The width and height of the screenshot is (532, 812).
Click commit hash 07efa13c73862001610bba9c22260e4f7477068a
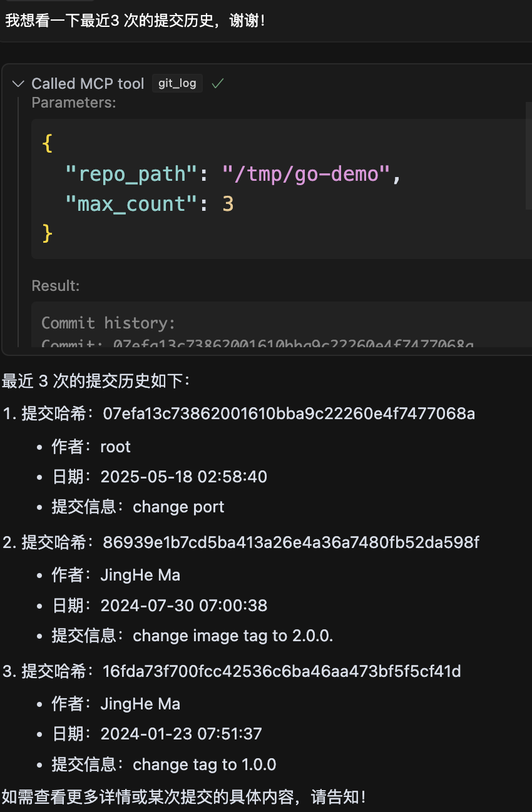pos(289,414)
